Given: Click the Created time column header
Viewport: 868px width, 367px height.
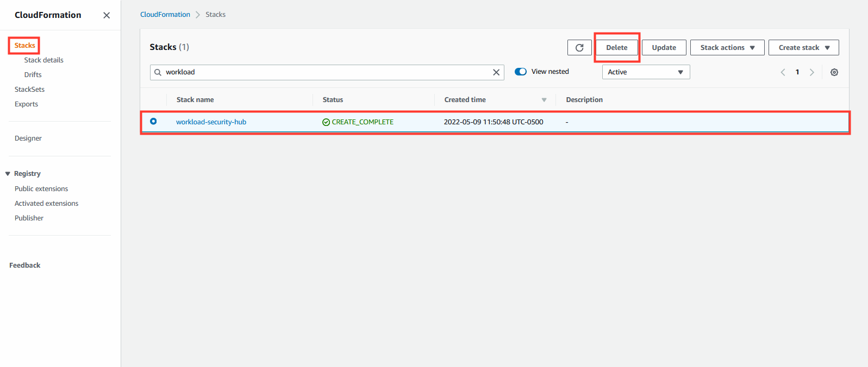Looking at the screenshot, I should tap(465, 100).
